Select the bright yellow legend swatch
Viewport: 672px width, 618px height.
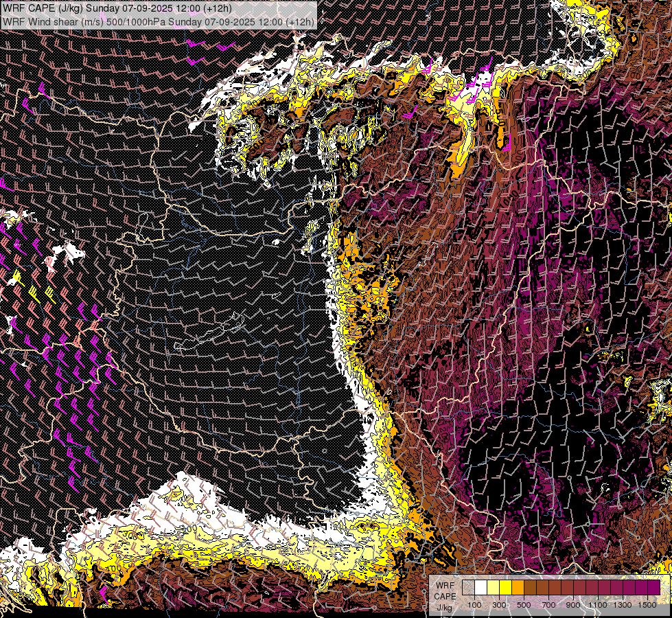506,587
